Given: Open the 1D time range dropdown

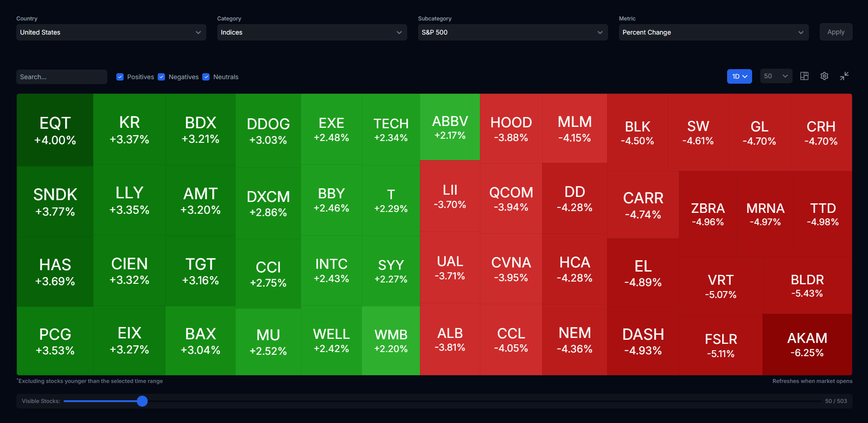Looking at the screenshot, I should (739, 76).
